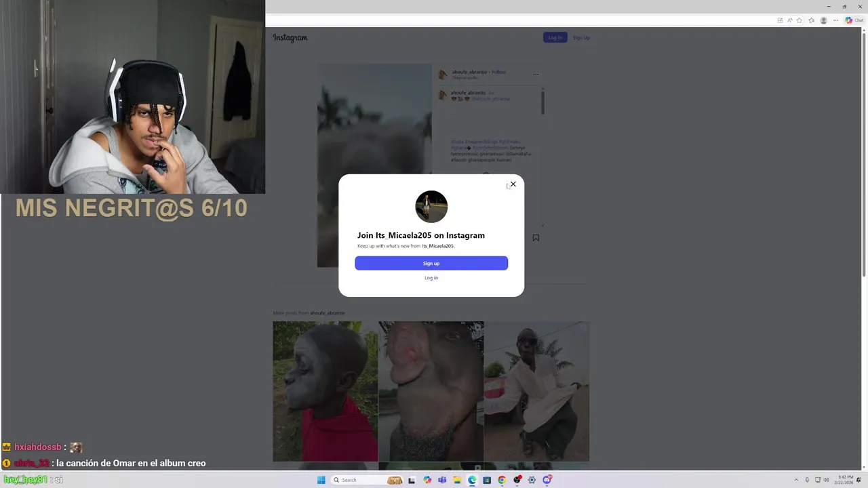Click the main post video on the left

pyautogui.click(x=374, y=165)
